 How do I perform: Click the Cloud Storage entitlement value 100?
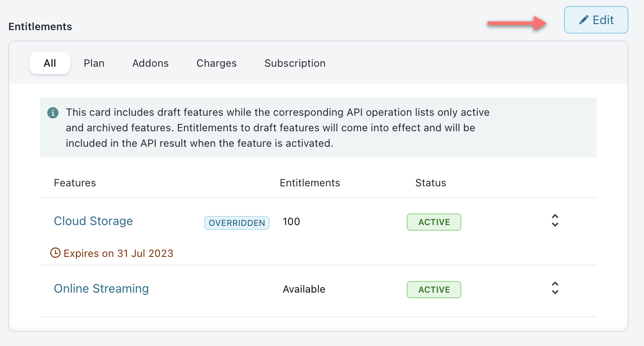[291, 222]
